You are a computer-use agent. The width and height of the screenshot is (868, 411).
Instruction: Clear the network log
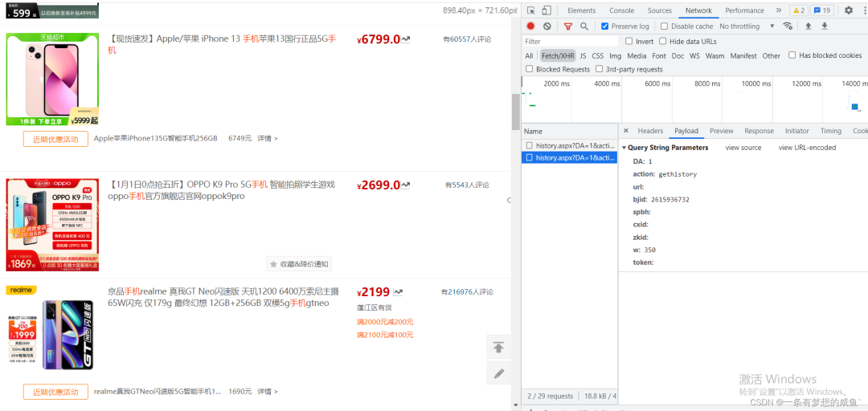tap(547, 26)
